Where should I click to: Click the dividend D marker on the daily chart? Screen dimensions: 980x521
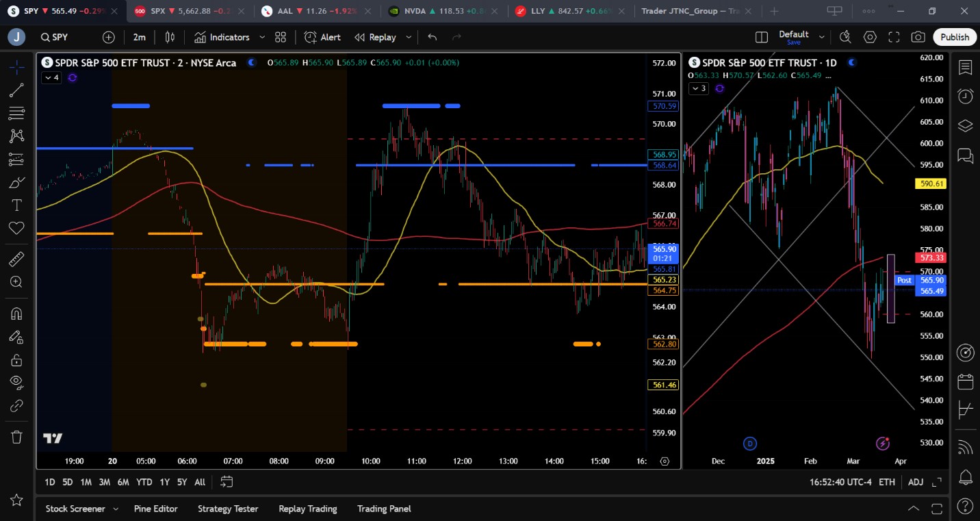pyautogui.click(x=750, y=443)
